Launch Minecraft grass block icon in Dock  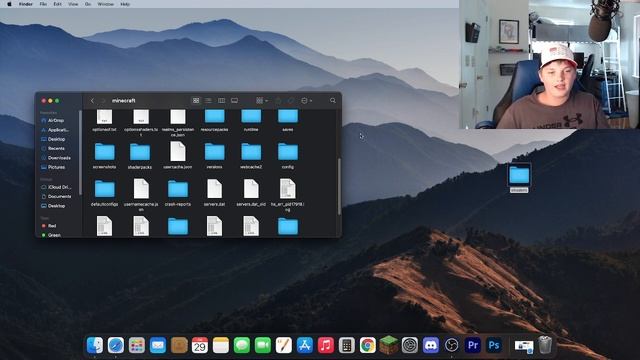389,345
